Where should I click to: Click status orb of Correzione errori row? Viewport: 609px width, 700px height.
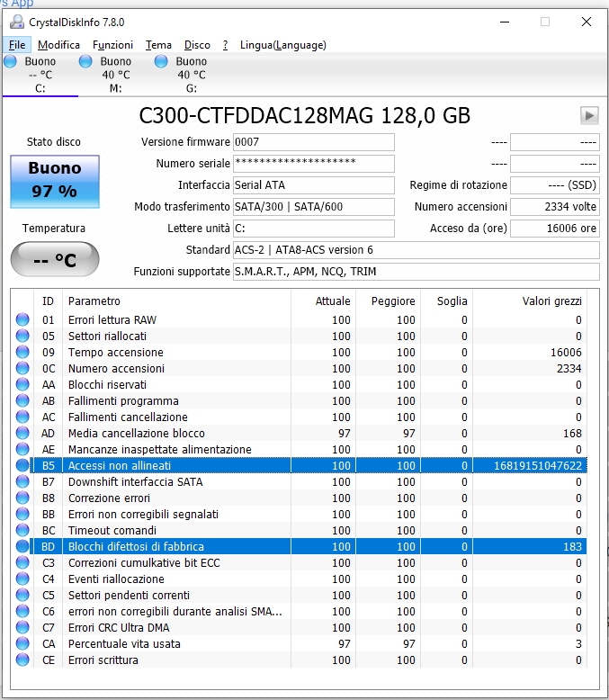(x=22, y=498)
